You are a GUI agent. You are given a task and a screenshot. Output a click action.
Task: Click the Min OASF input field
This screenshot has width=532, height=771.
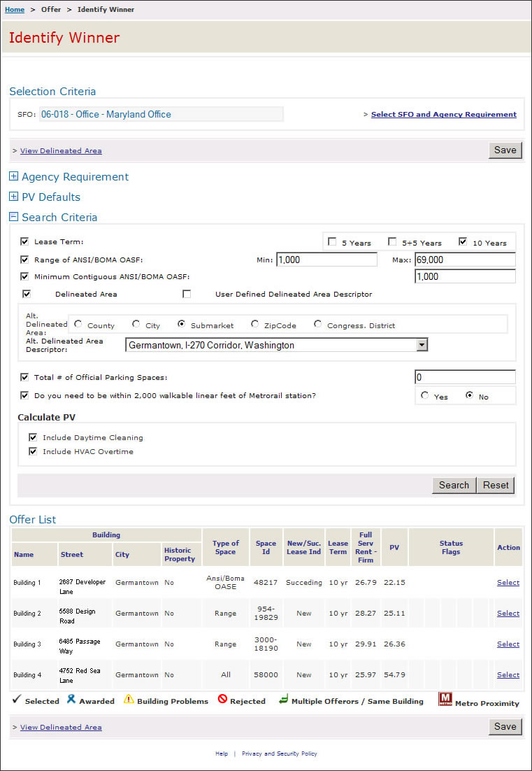point(326,260)
